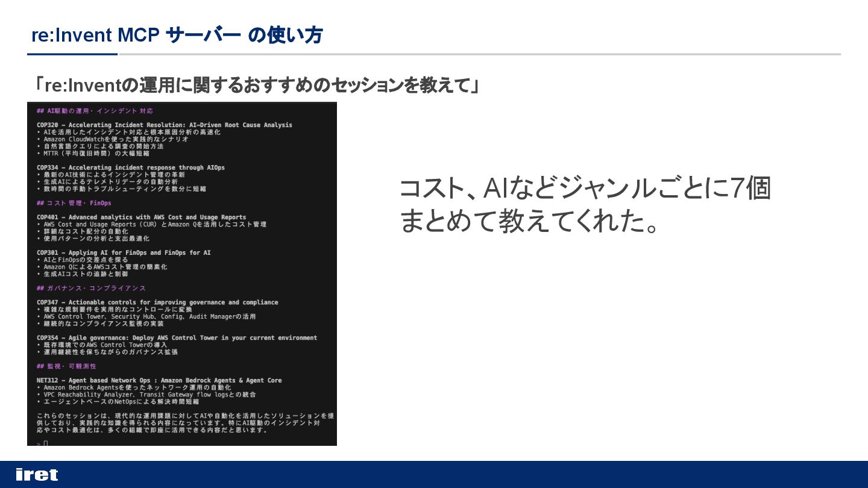
Task: Select heading '## AI駆動の運用・インシデント対応'
Action: pyautogui.click(x=95, y=111)
